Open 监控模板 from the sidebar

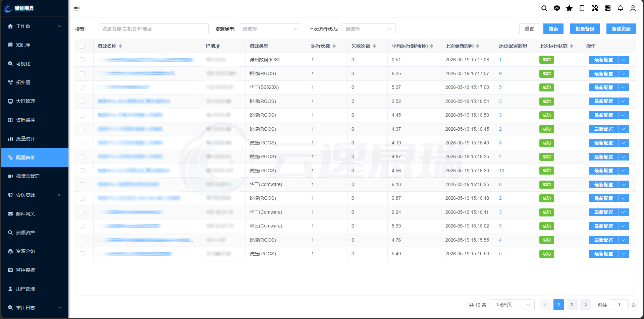tap(35, 270)
